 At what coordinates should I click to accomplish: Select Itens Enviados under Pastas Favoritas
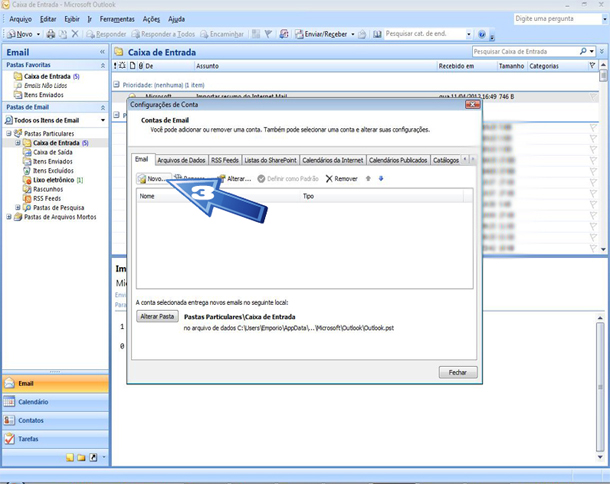click(39, 95)
